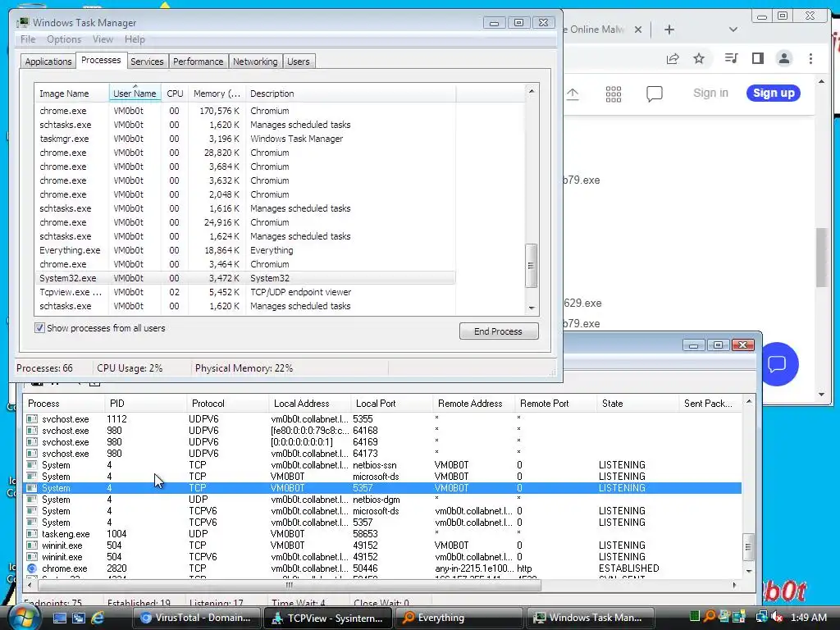Click Sign in link on VirusTotal
This screenshot has height=630, width=840.
click(710, 93)
